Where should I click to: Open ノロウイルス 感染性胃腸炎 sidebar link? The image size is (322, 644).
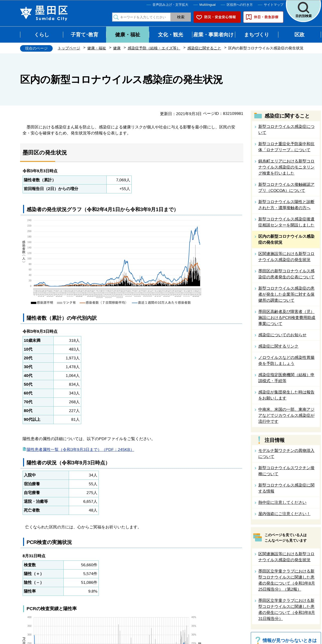pos(286,360)
